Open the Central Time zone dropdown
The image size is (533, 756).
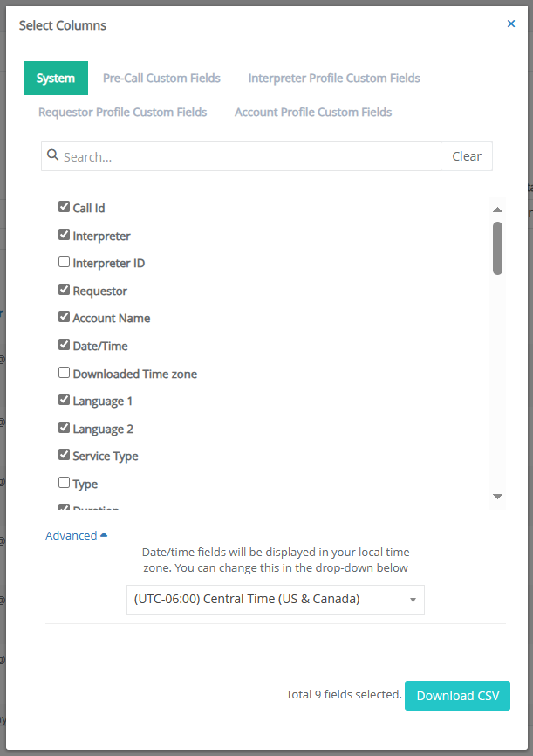[x=275, y=600]
